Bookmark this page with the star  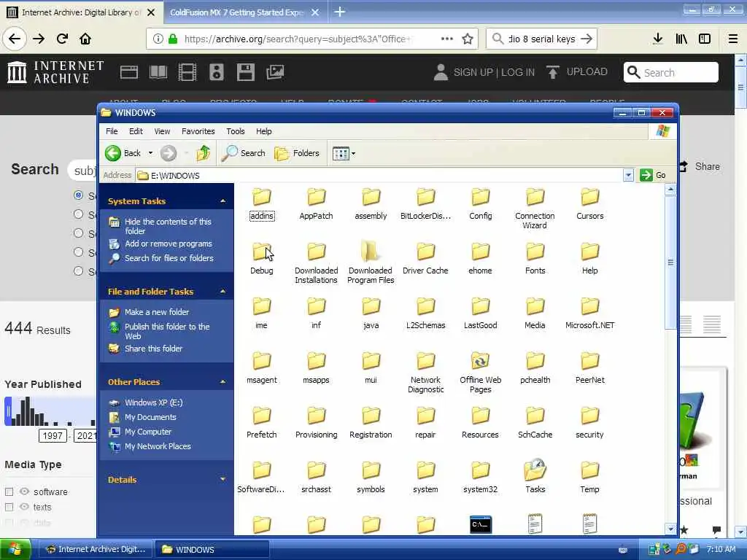coord(468,39)
